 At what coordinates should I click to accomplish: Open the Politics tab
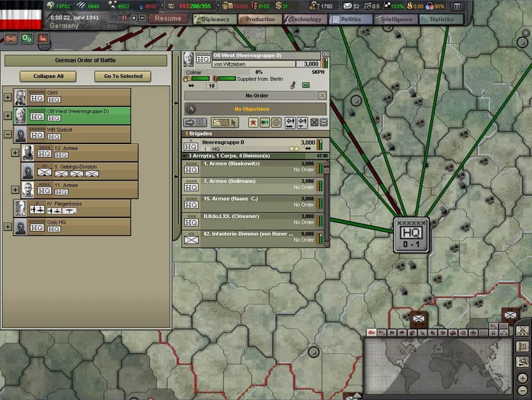pos(350,19)
